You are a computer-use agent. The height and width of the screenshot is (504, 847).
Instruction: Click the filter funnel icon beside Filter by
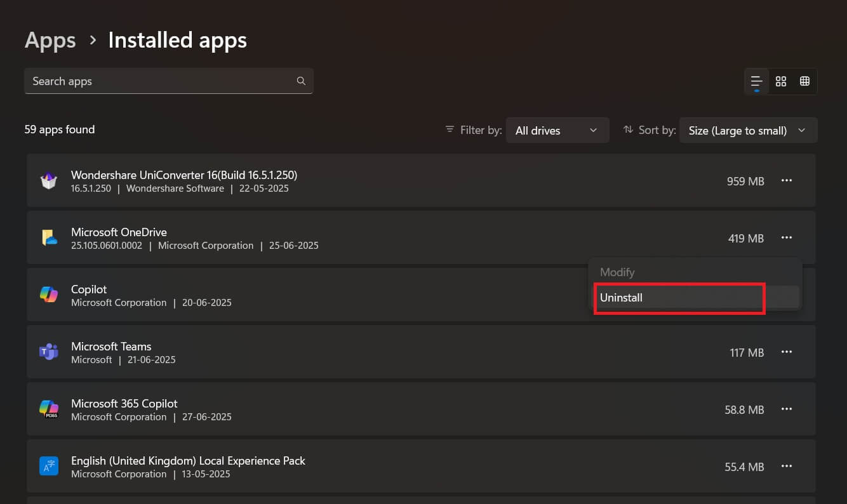click(450, 129)
